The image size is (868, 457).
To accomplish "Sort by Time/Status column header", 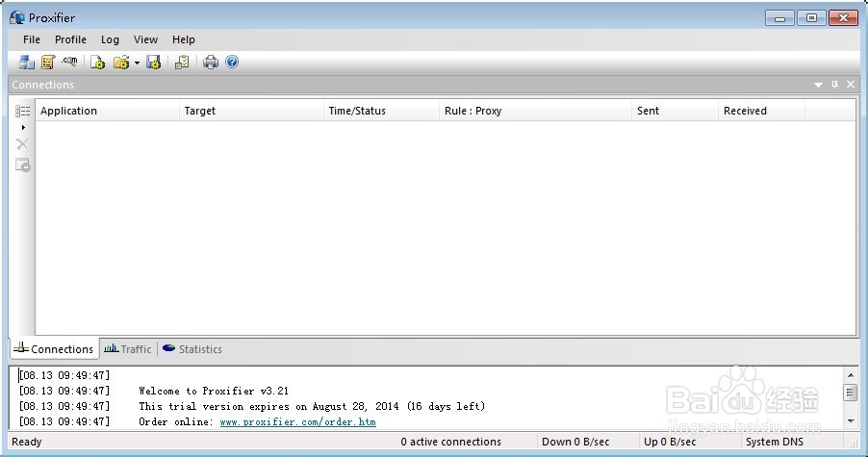I will [x=381, y=111].
